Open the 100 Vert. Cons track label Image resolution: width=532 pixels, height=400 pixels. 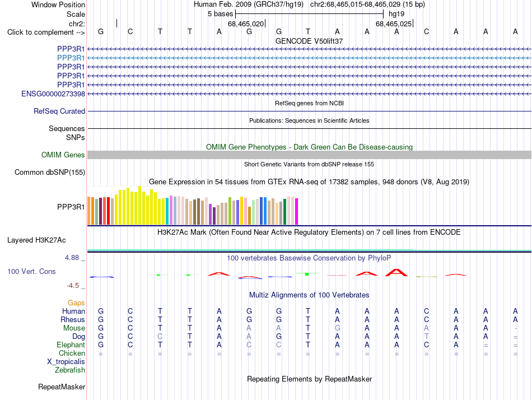click(31, 271)
